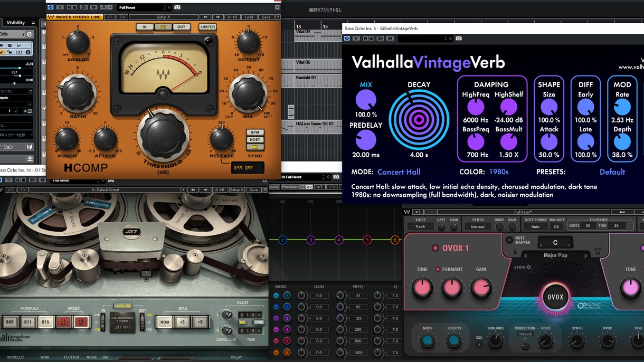Screen dimensions: 644x362
Task: Click the OVOX MODS round button
Action: pyautogui.click(x=428, y=341)
